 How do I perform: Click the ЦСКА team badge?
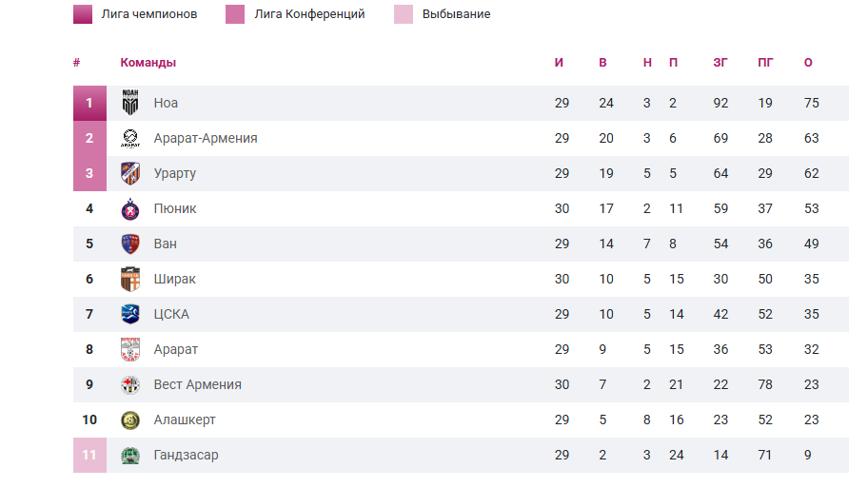tap(130, 314)
